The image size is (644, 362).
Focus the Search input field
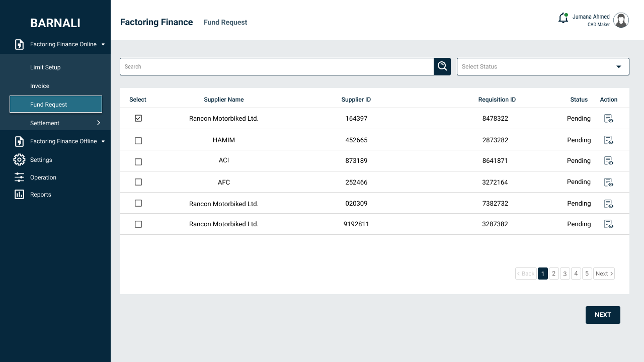pos(277,66)
